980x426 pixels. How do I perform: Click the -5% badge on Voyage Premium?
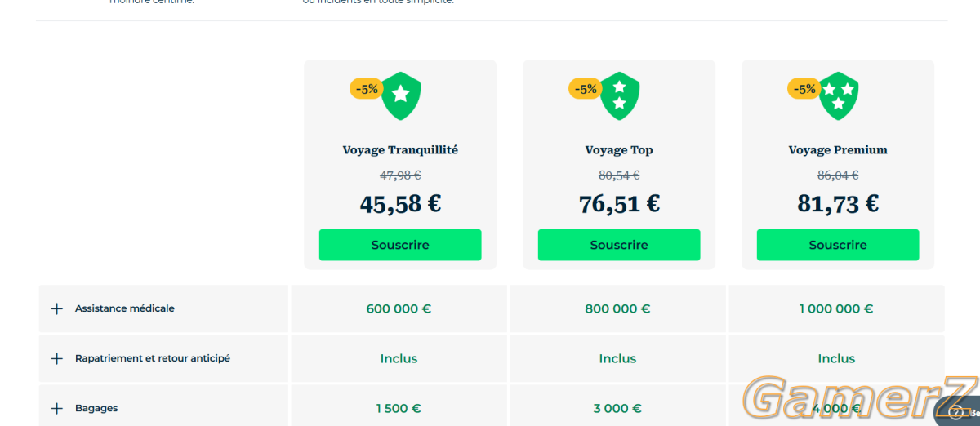click(x=804, y=89)
